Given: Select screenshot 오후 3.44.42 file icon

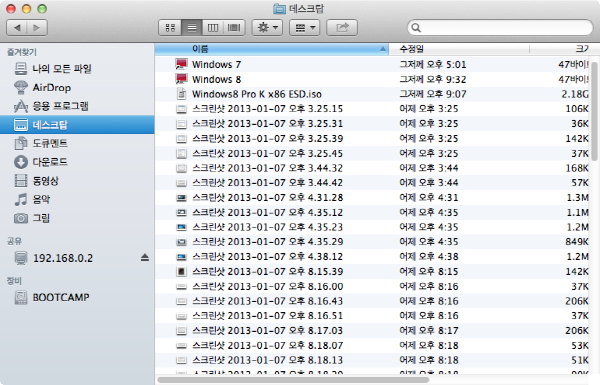Looking at the screenshot, I should 181,183.
